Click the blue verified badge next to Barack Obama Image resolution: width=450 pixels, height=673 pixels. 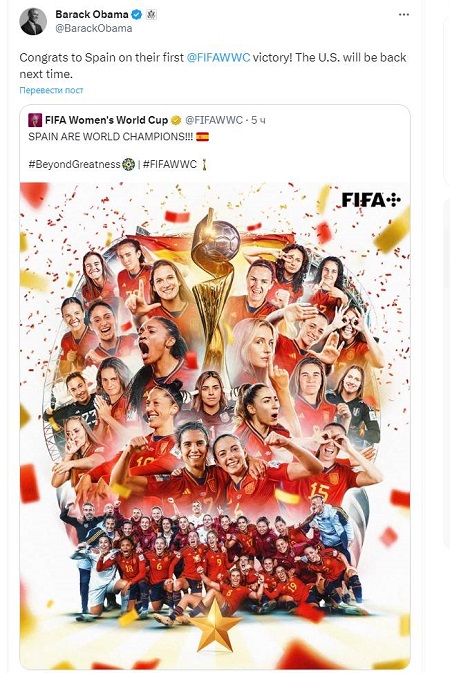(x=137, y=15)
